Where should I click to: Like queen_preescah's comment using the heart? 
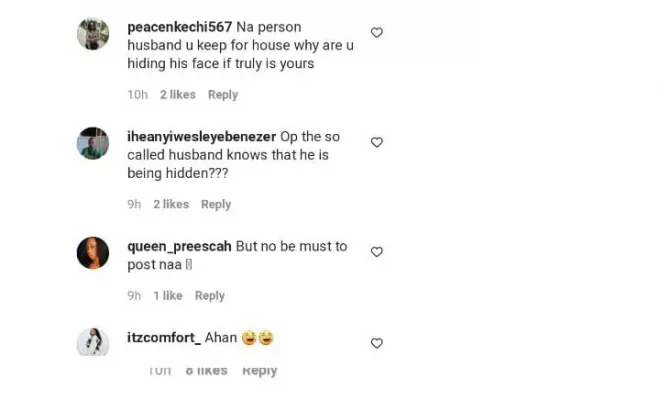tap(377, 252)
